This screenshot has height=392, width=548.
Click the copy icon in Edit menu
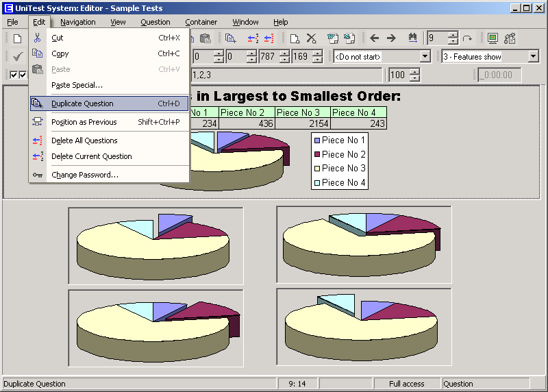[x=38, y=53]
